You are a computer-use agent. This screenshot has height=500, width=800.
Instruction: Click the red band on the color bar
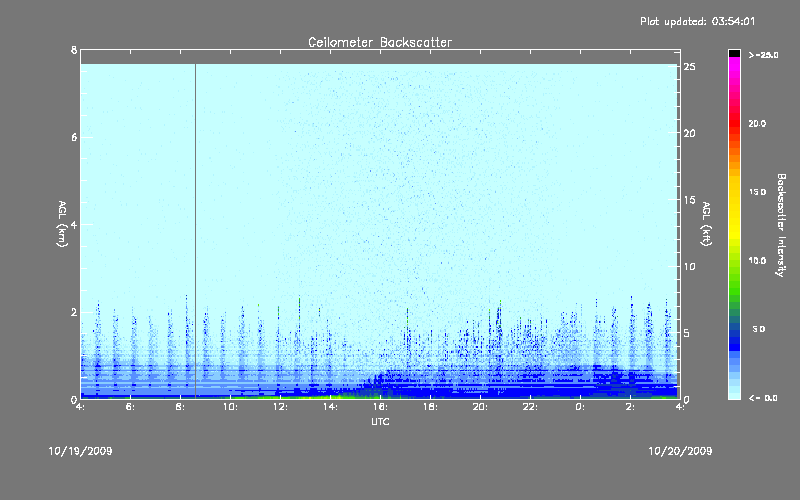[734, 125]
